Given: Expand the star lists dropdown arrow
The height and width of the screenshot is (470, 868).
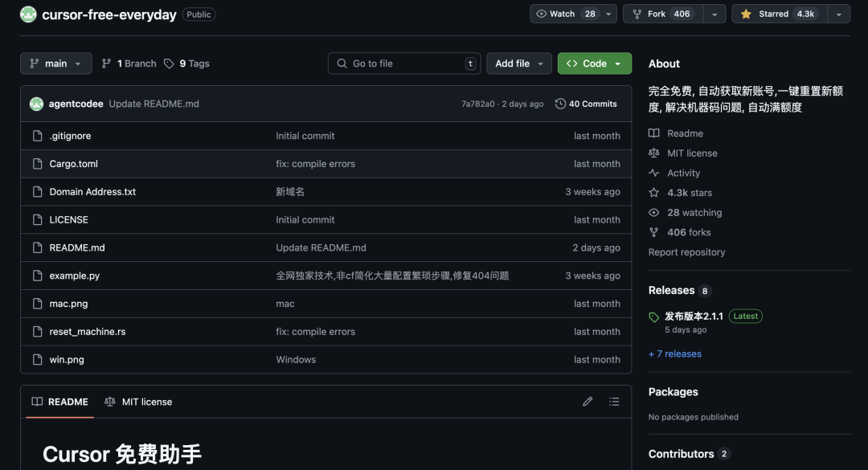Looking at the screenshot, I should (x=838, y=14).
